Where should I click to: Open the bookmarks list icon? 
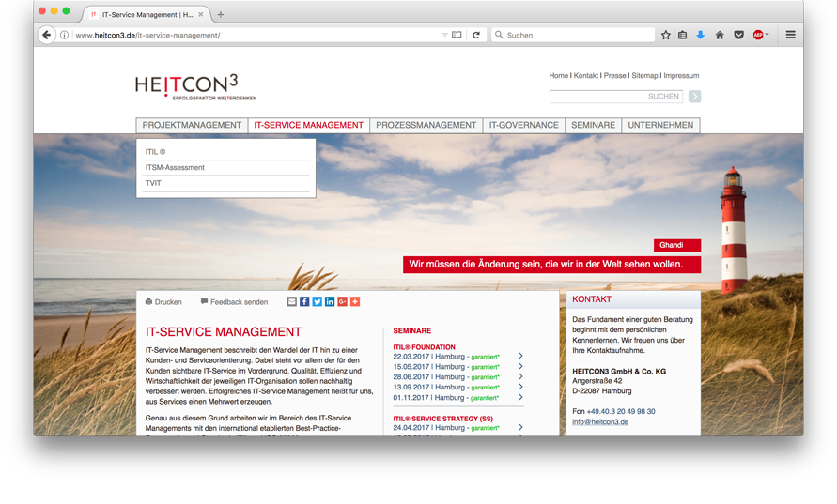coord(683,36)
